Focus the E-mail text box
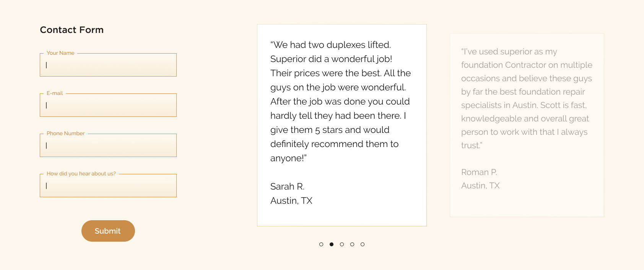Viewport: 644px width, 270px height. point(108,105)
